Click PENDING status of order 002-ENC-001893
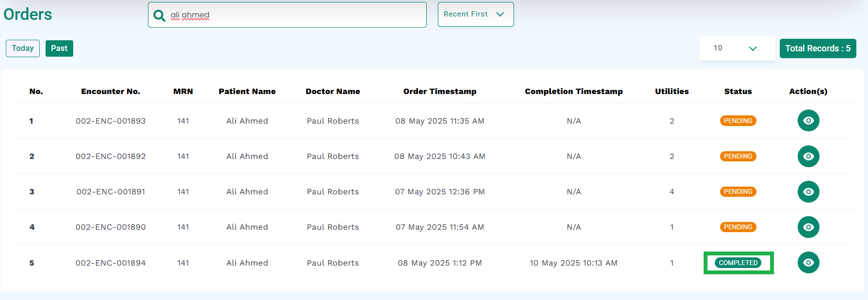 tap(738, 121)
